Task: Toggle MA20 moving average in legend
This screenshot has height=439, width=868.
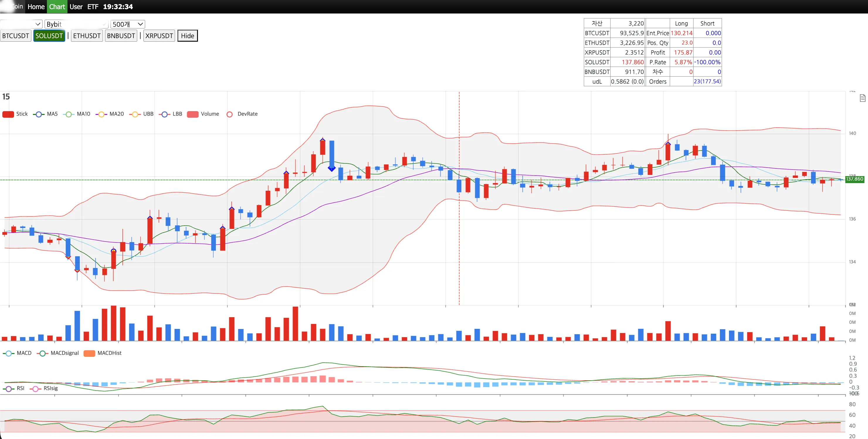Action: coord(110,114)
